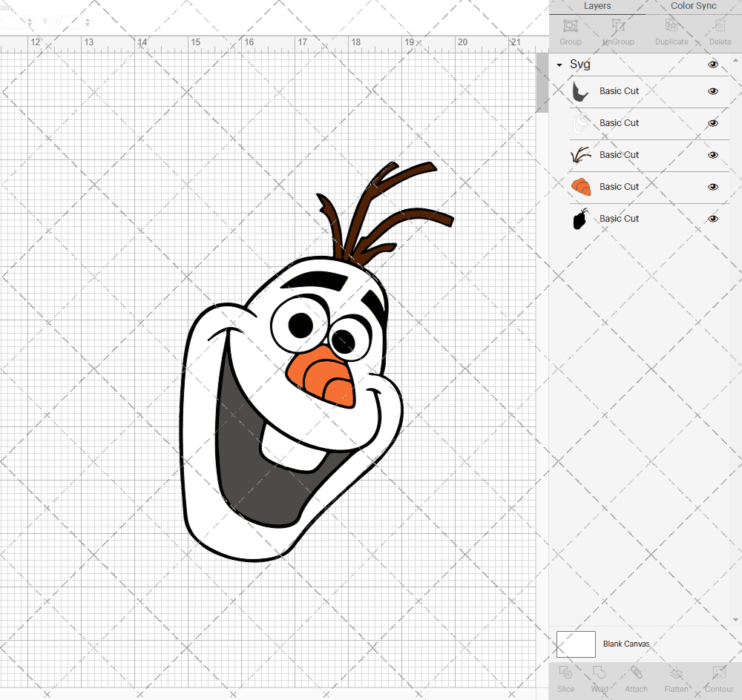The image size is (742, 700).
Task: Hide the dark gray mouth Basic Cut layer
Action: coord(712,91)
